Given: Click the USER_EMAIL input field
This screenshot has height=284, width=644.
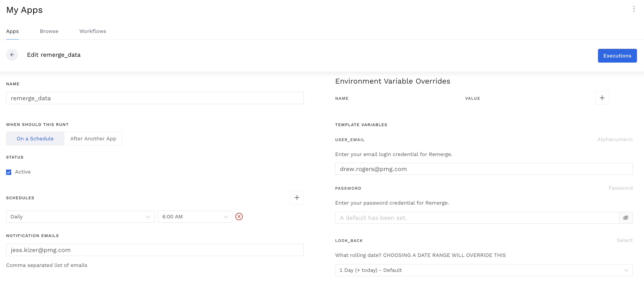Looking at the screenshot, I should 483,169.
